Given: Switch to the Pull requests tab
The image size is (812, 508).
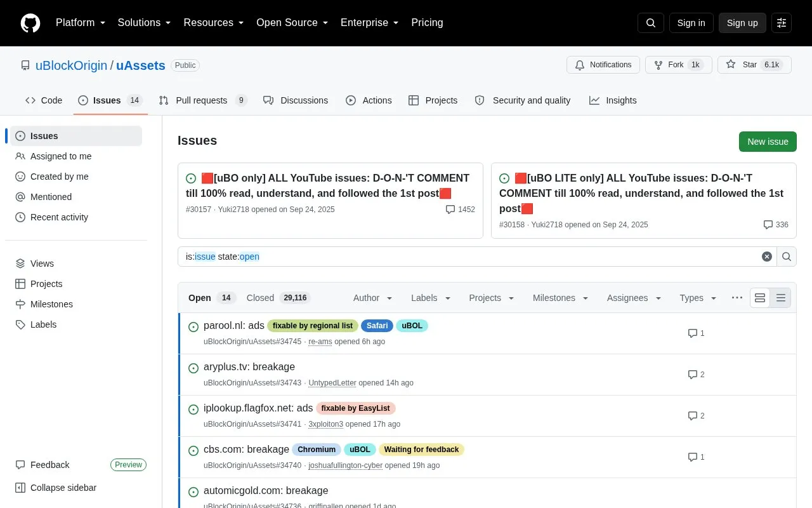Looking at the screenshot, I should [203, 100].
